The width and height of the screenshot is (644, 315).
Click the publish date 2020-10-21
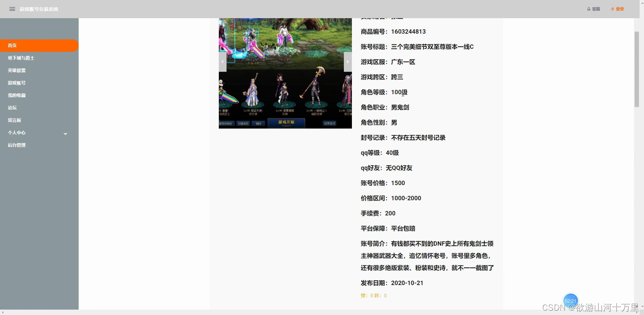pyautogui.click(x=407, y=283)
